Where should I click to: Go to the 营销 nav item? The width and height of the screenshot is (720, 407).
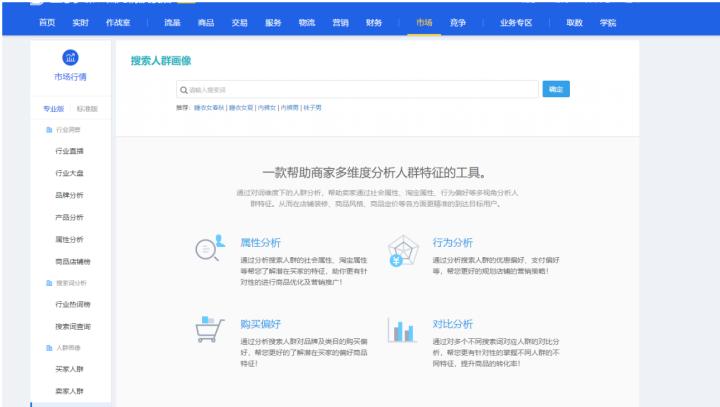340,23
